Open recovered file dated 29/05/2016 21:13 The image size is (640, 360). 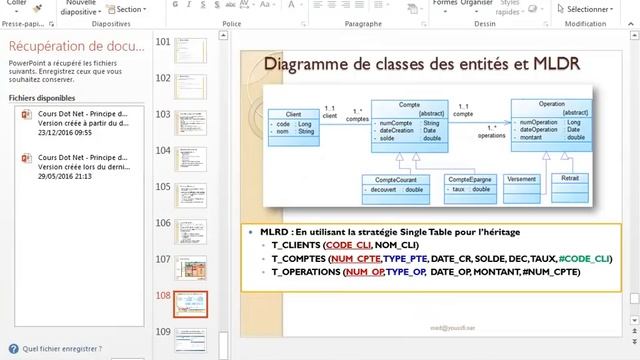pos(79,167)
